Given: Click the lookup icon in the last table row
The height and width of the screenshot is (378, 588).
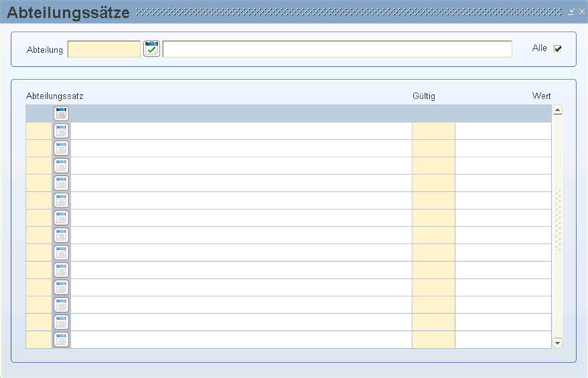Looking at the screenshot, I should click(61, 339).
